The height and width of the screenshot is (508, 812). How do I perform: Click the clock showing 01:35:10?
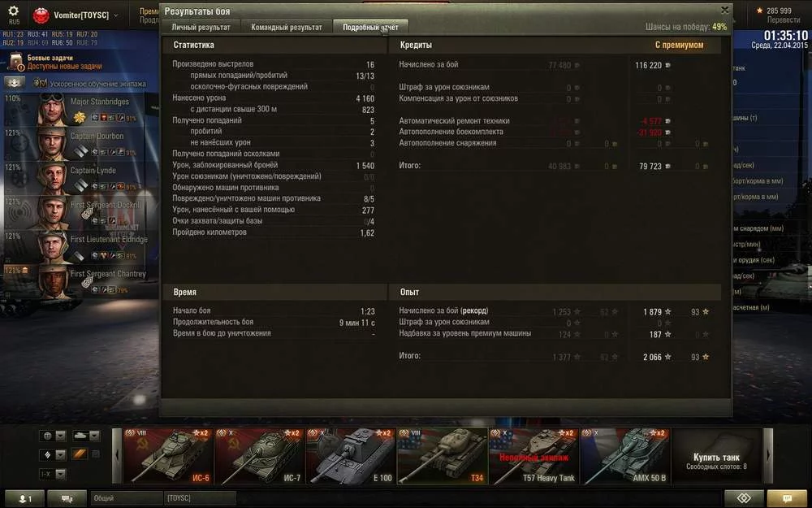click(785, 35)
